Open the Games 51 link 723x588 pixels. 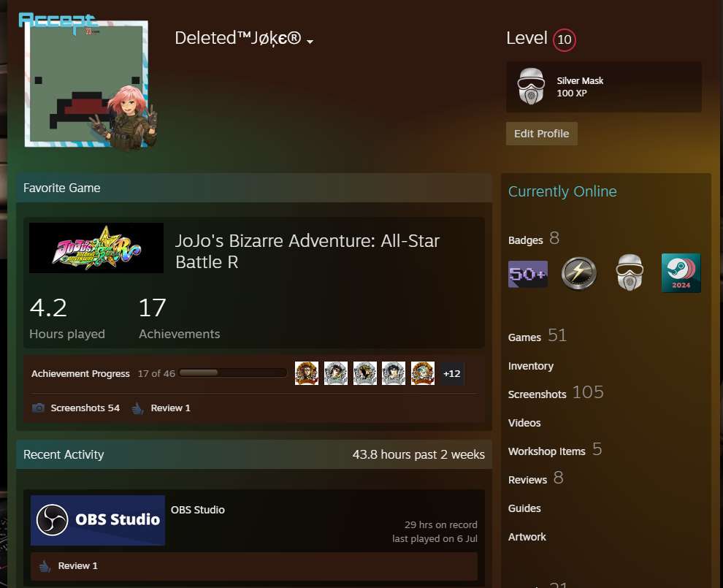click(538, 336)
